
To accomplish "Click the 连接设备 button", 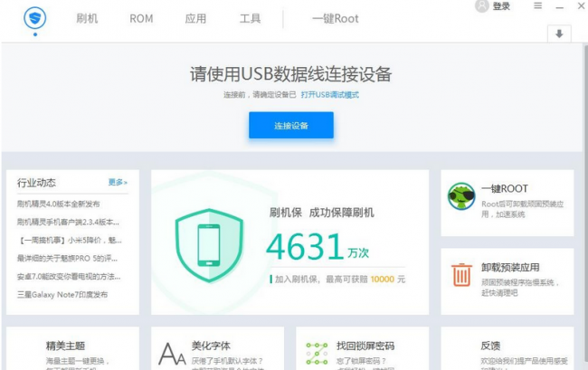I will tap(291, 125).
